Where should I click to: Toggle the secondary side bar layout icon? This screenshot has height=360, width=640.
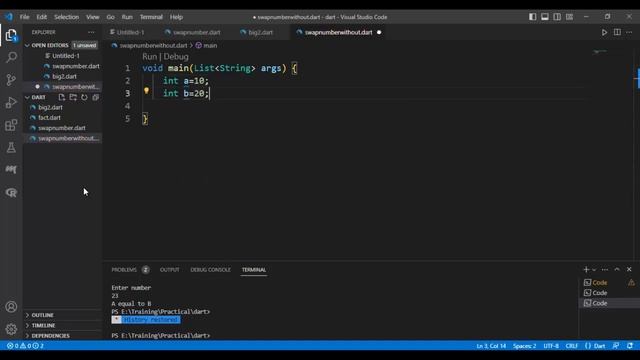[557, 17]
